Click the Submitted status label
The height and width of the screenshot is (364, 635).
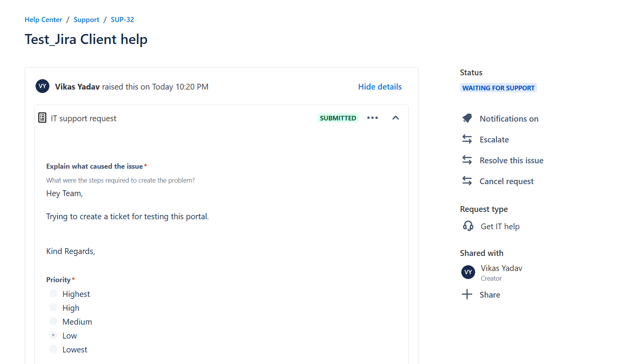click(x=338, y=118)
